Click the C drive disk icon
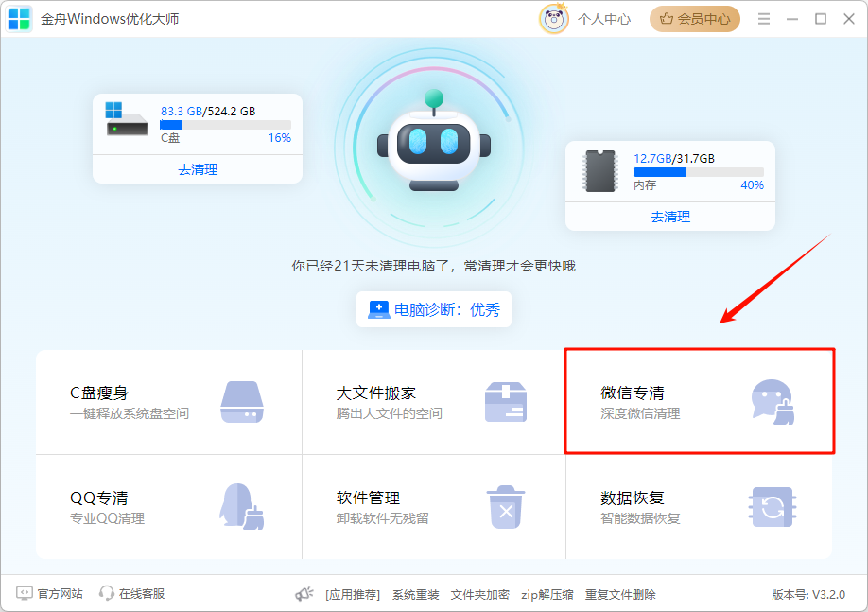This screenshot has width=868, height=612. coord(127,118)
